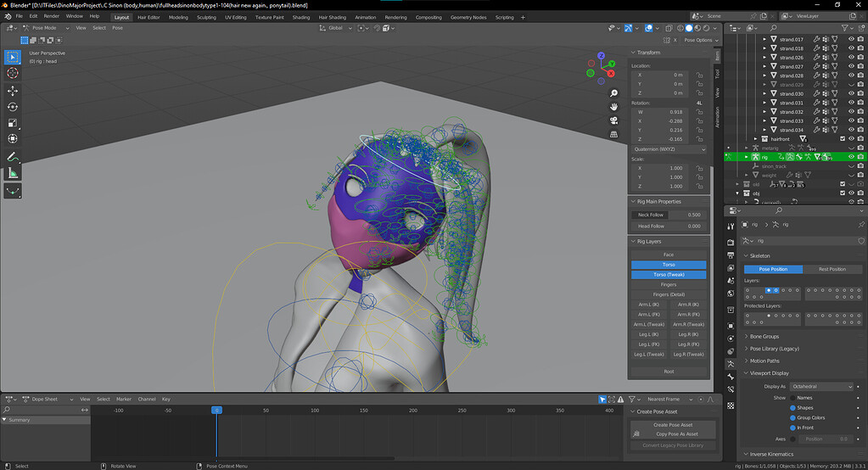
Task: Expand the Motion Paths panel
Action: 764,361
